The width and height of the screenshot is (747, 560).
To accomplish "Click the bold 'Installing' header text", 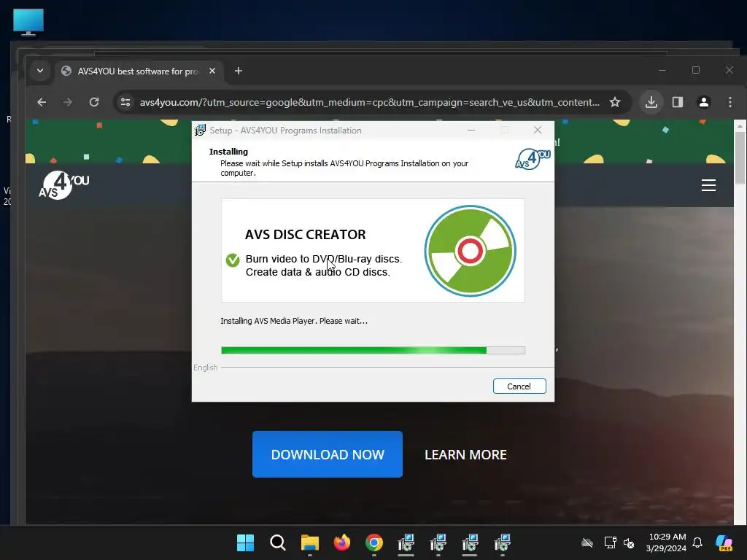I will (x=228, y=152).
